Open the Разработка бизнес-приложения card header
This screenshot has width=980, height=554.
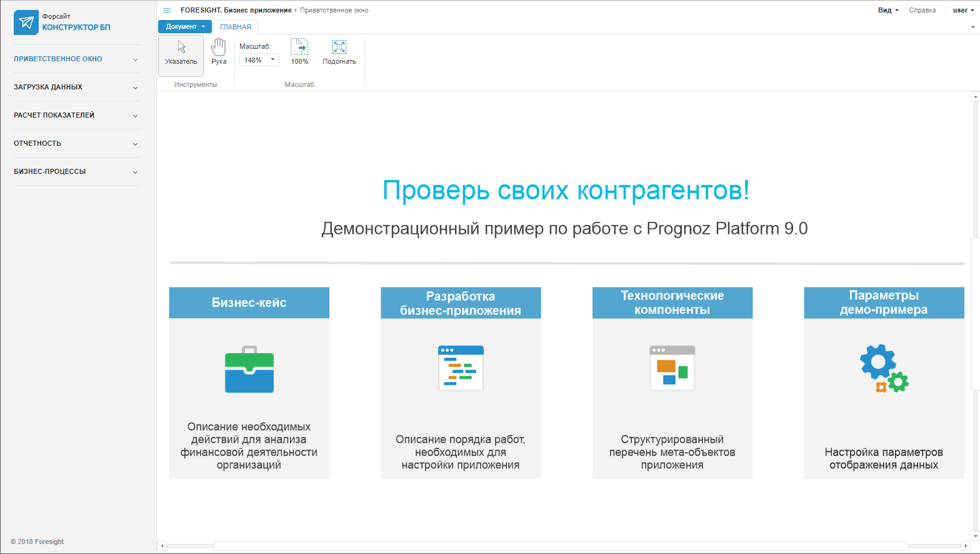point(461,303)
